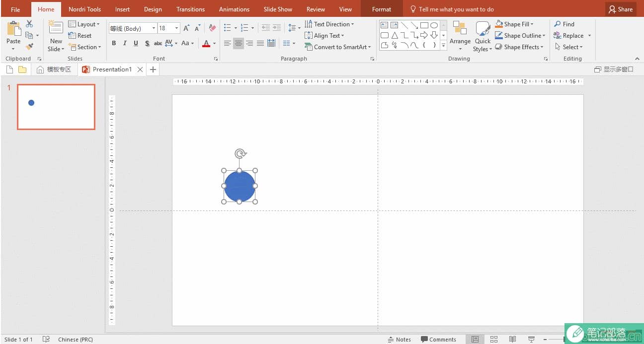Toggle text shadow

(x=147, y=44)
